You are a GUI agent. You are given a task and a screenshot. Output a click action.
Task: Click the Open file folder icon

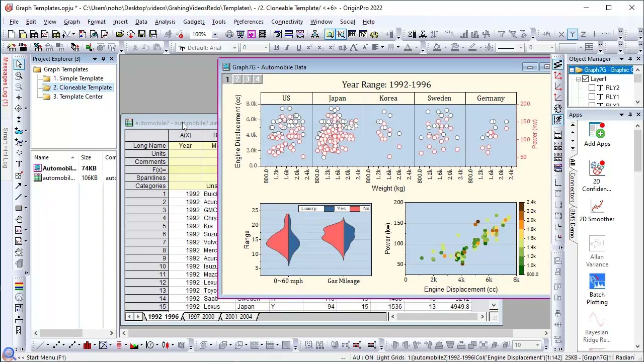coord(120,34)
